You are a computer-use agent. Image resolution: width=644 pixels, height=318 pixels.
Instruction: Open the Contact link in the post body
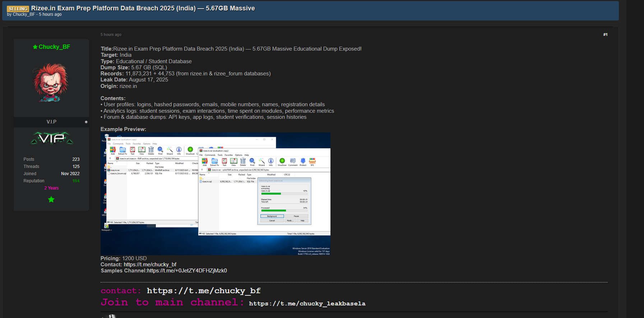(150, 265)
